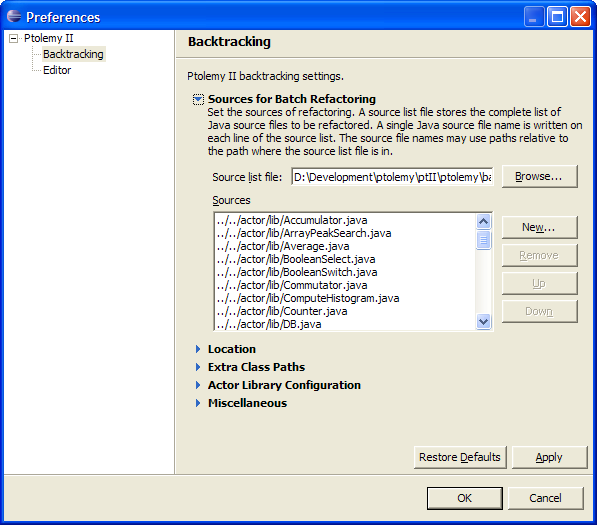
Task: Expand the Miscellaneous section
Action: pos(198,403)
